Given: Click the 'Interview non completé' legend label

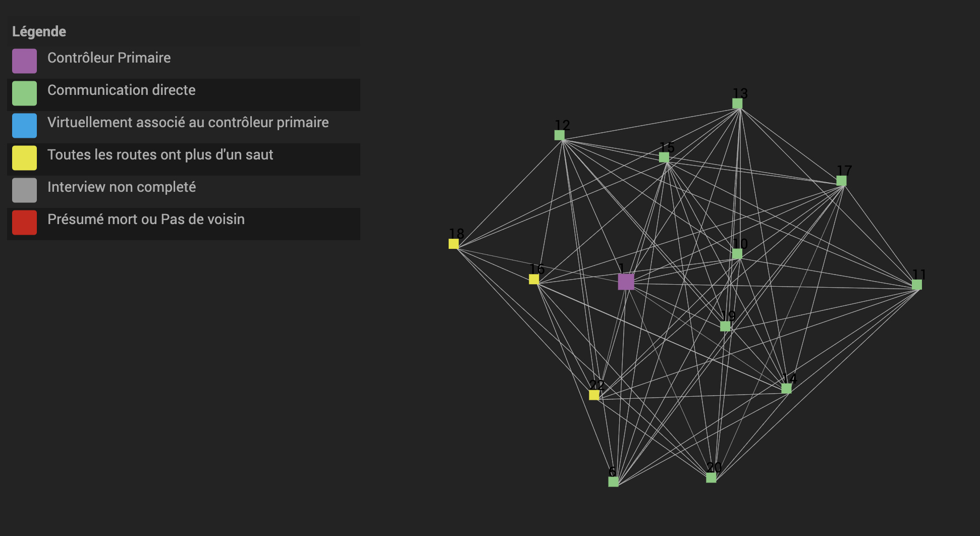Looking at the screenshot, I should pyautogui.click(x=122, y=187).
